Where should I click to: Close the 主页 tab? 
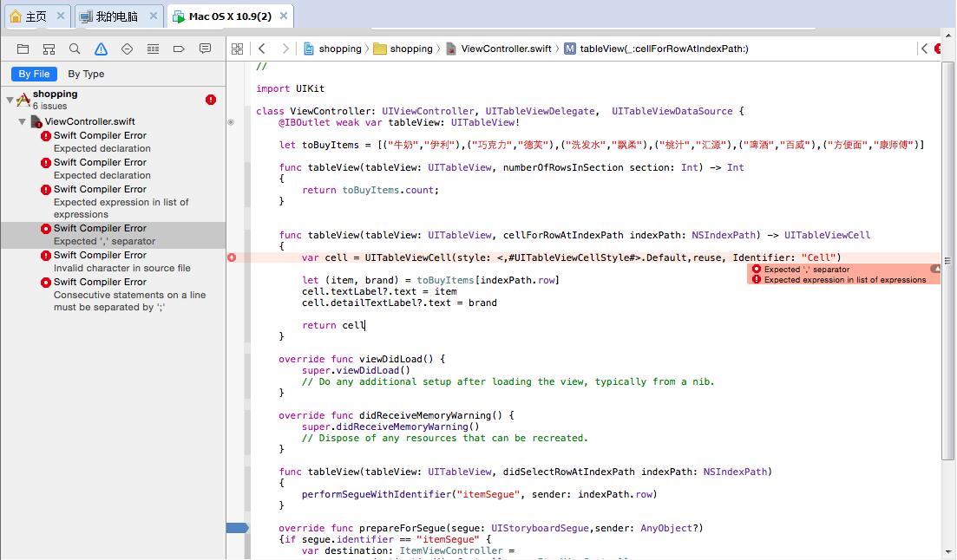61,16
